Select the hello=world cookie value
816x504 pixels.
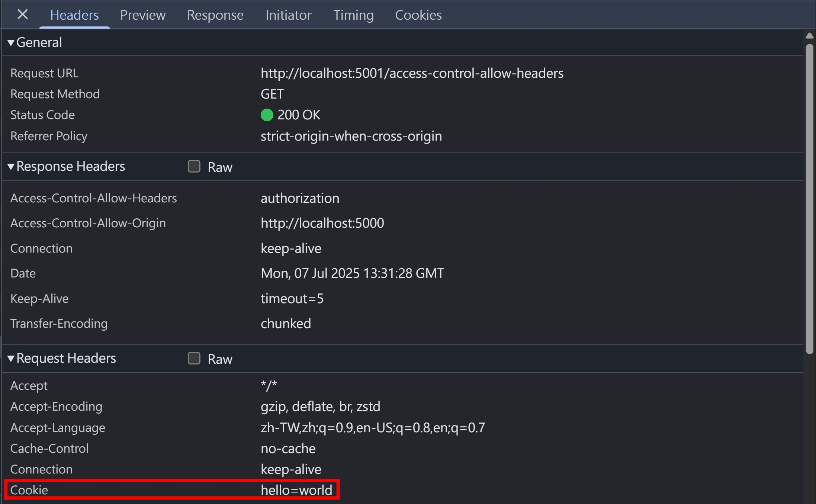pos(296,490)
